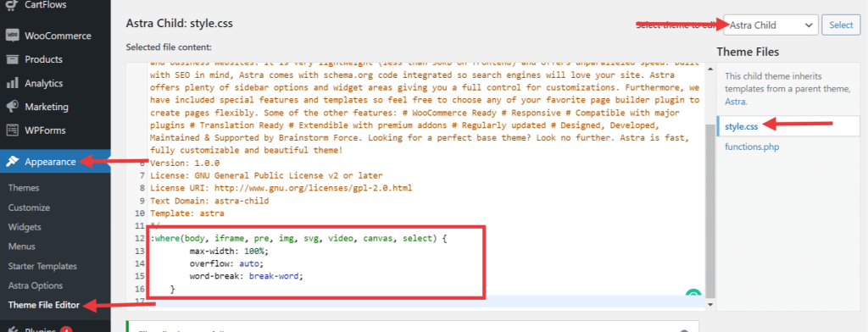Screen dimensions: 868x332
Task: Open the Themes submenu item
Action: (x=24, y=187)
